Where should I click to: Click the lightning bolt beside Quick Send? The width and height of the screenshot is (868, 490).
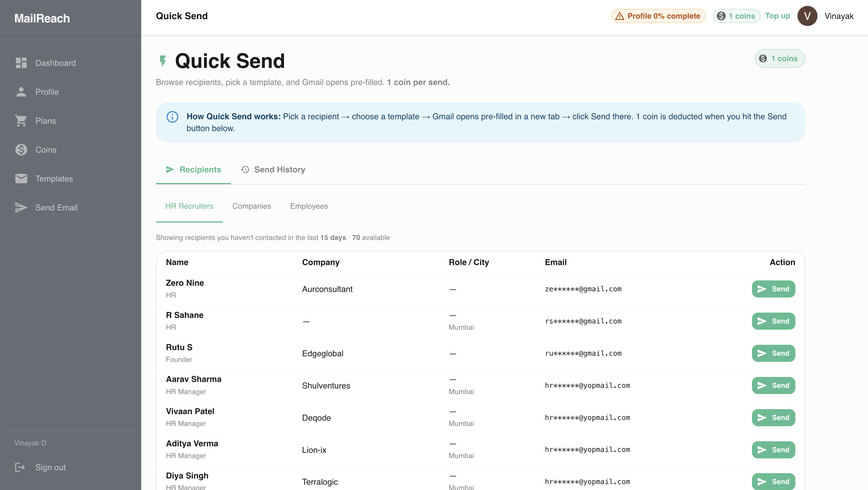pyautogui.click(x=163, y=61)
